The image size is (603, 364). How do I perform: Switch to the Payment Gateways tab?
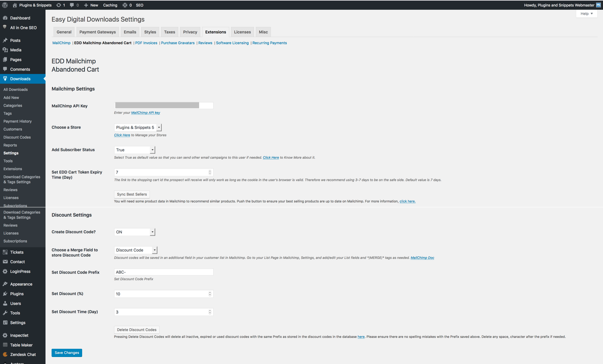pyautogui.click(x=98, y=32)
